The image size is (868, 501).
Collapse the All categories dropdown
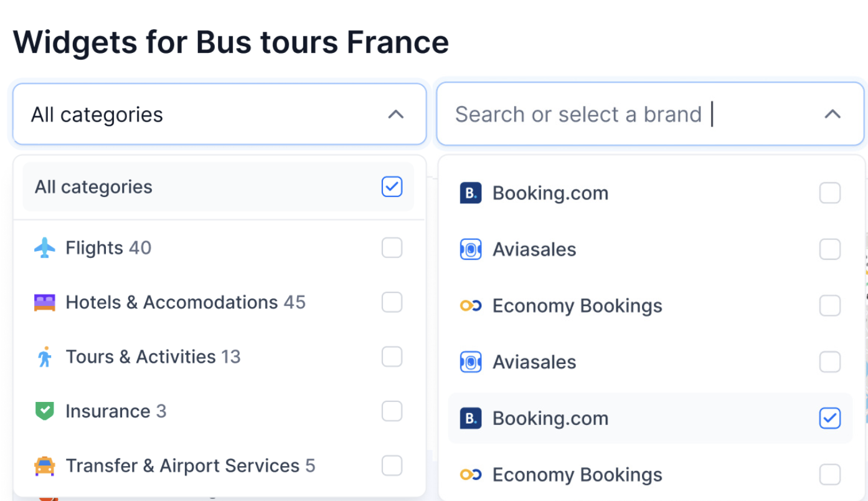(x=397, y=114)
